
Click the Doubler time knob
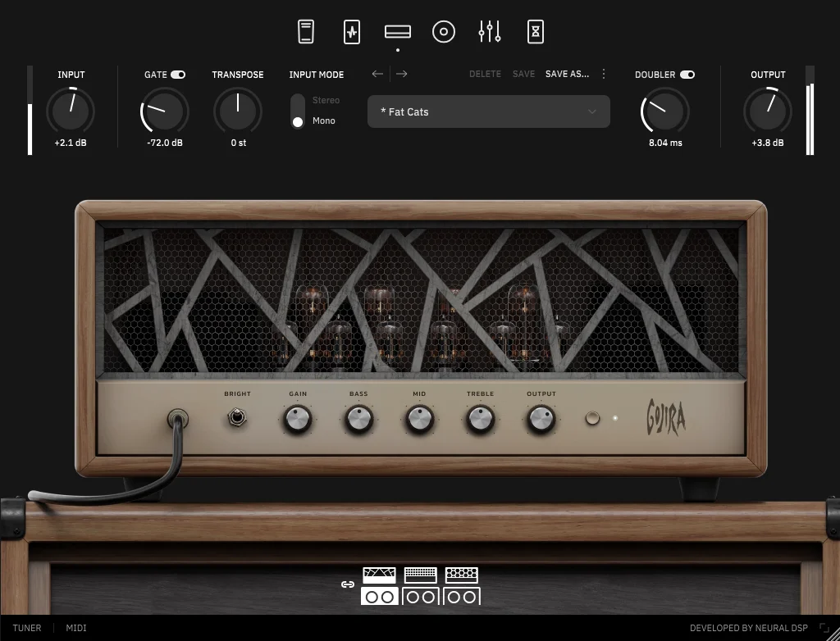[x=664, y=111]
